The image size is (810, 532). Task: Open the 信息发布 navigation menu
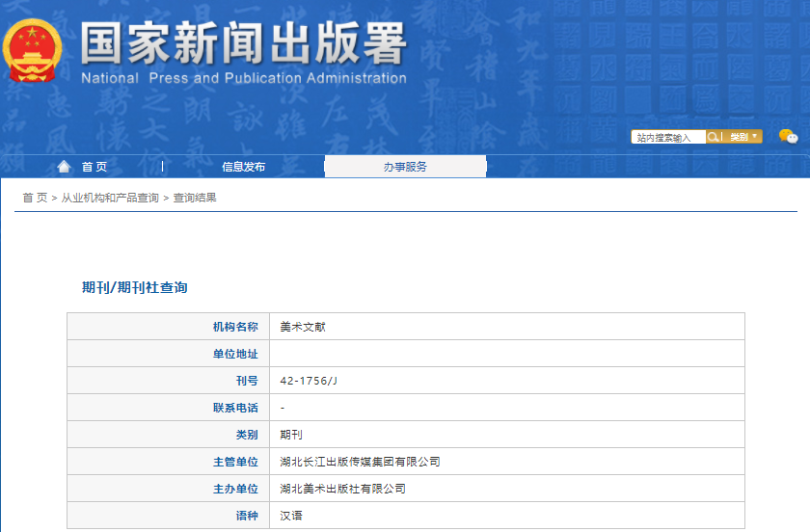pyautogui.click(x=243, y=167)
